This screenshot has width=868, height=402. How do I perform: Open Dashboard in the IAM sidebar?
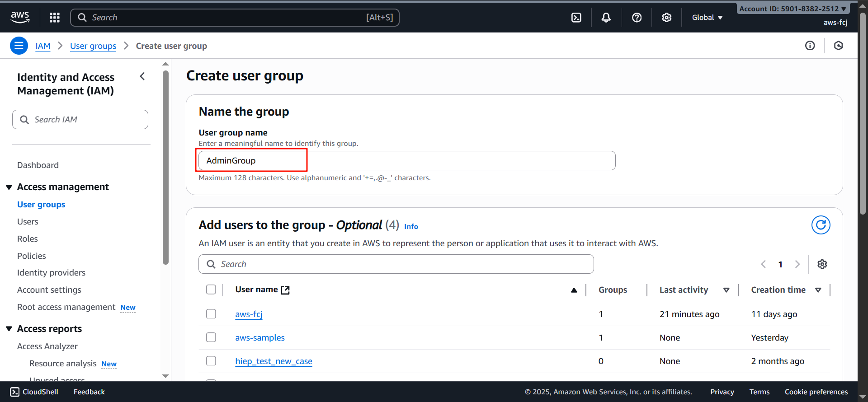point(38,165)
